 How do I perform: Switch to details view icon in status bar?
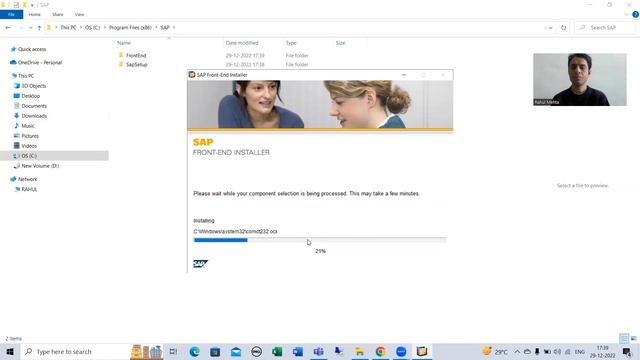click(624, 338)
